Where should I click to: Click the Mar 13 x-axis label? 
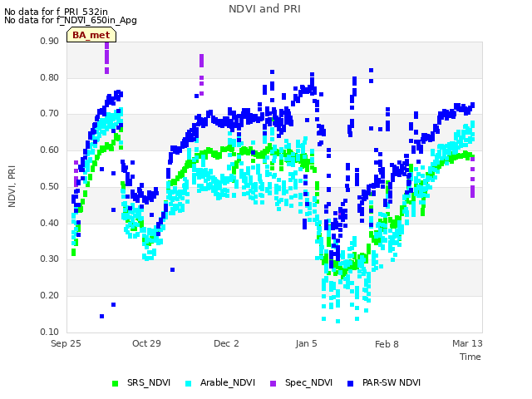pos(467,343)
